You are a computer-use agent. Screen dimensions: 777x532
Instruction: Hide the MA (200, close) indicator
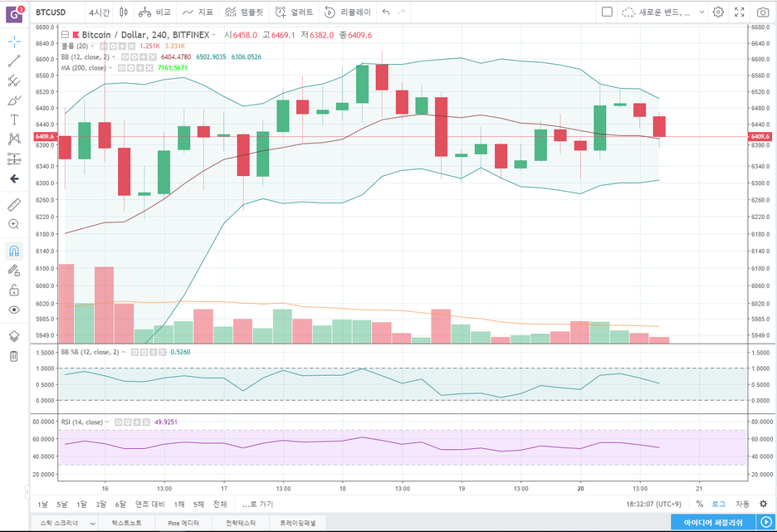click(x=122, y=68)
